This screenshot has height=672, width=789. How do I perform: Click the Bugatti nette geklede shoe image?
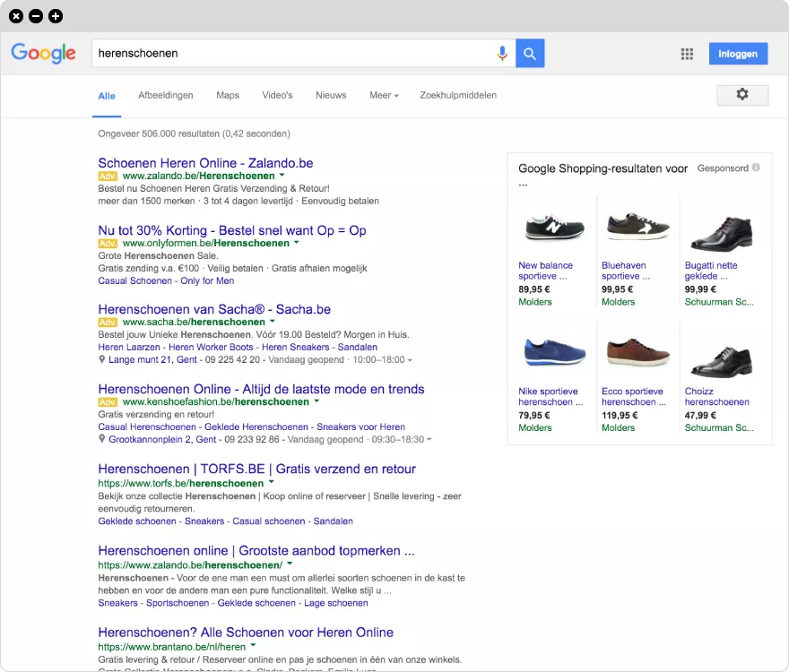(722, 232)
